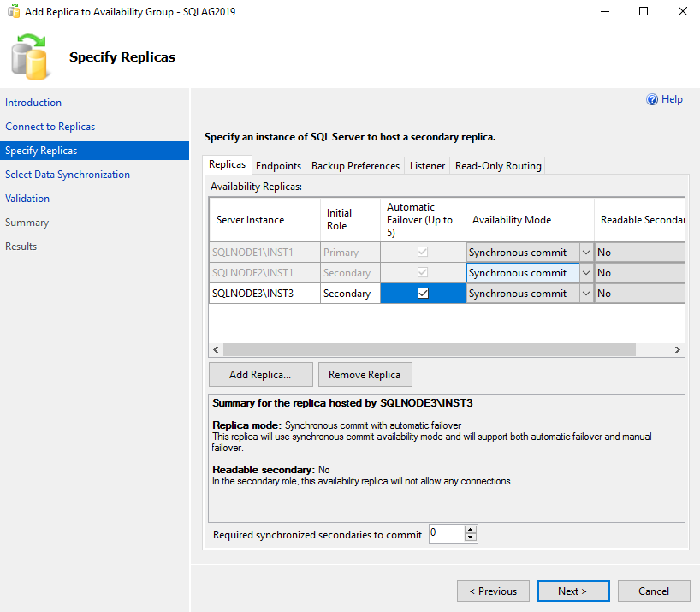Click the title bar app icon

click(x=14, y=12)
